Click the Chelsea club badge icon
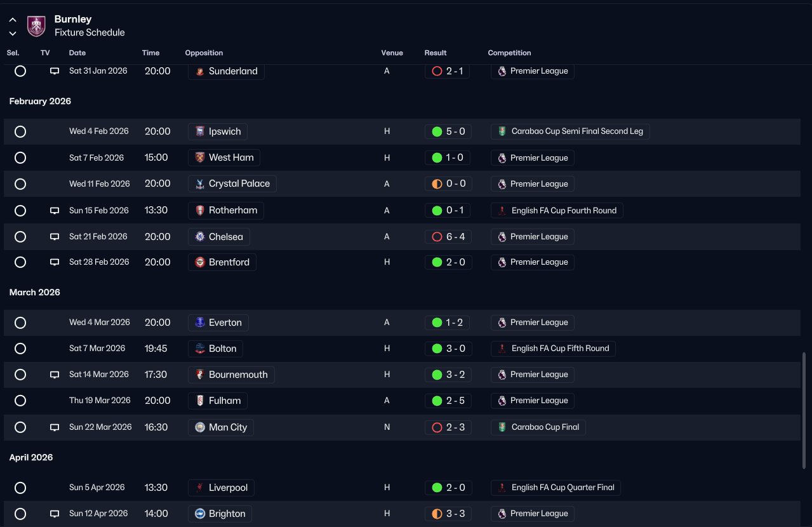 point(200,237)
